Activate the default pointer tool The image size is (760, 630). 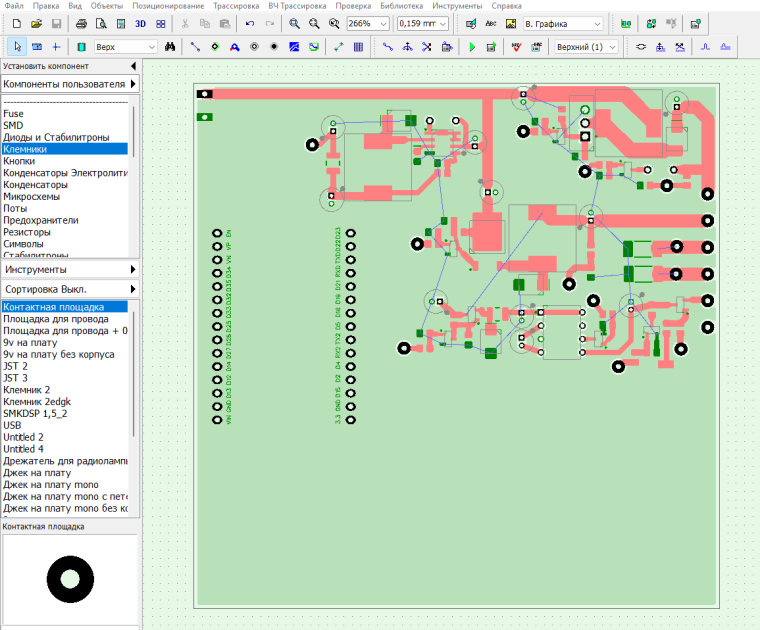17,47
